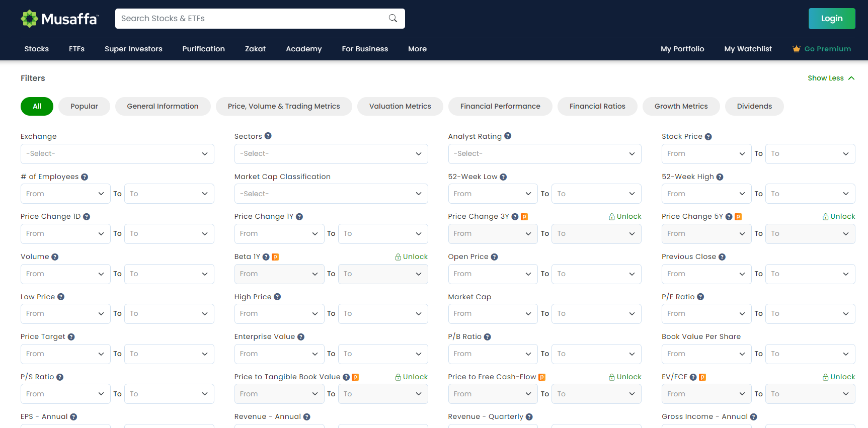Open the Market Cap Classification dropdown
The height and width of the screenshot is (428, 868).
tap(331, 194)
